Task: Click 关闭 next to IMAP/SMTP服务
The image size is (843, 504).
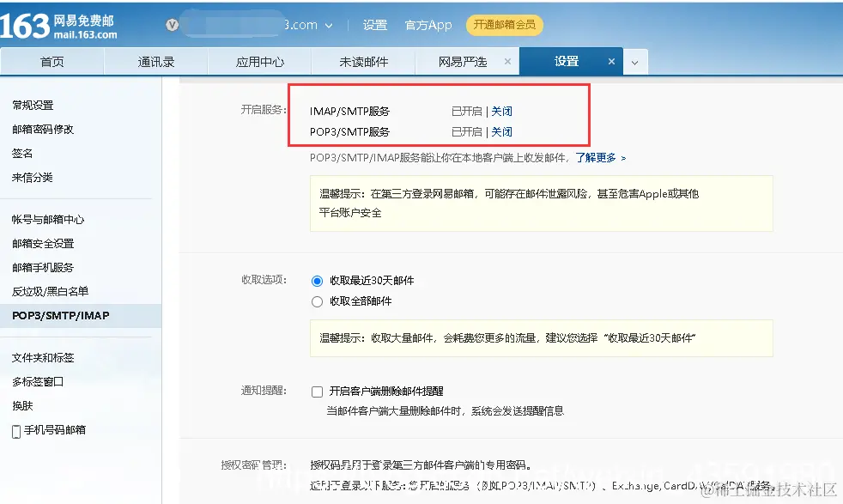Action: (x=501, y=111)
